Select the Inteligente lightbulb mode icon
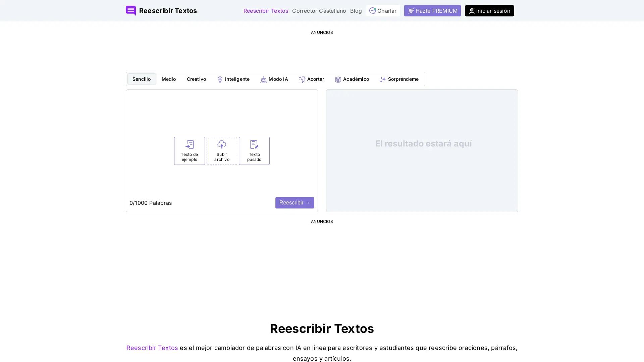This screenshot has width=644, height=362. click(x=220, y=79)
